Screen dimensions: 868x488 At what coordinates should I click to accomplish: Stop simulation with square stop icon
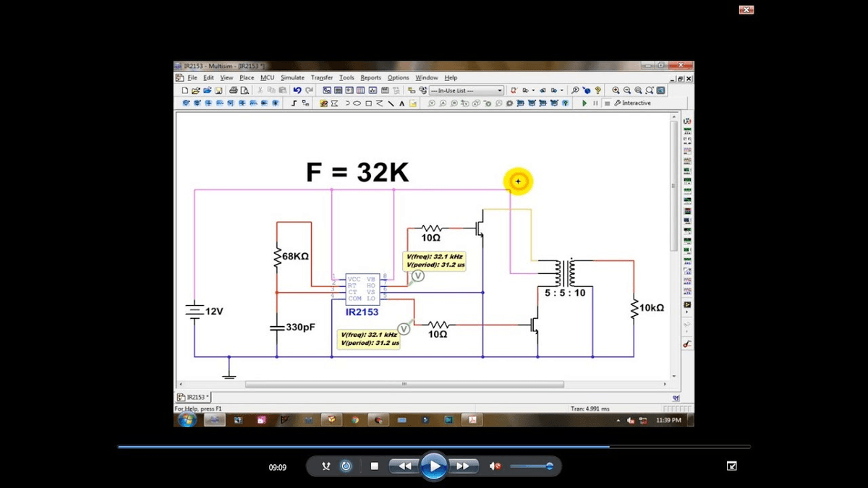tap(608, 103)
